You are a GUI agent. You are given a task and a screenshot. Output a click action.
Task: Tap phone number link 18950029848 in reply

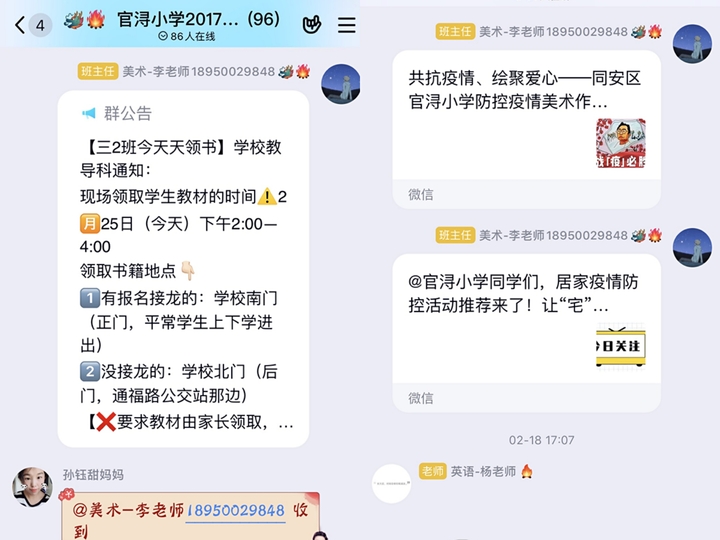click(236, 511)
